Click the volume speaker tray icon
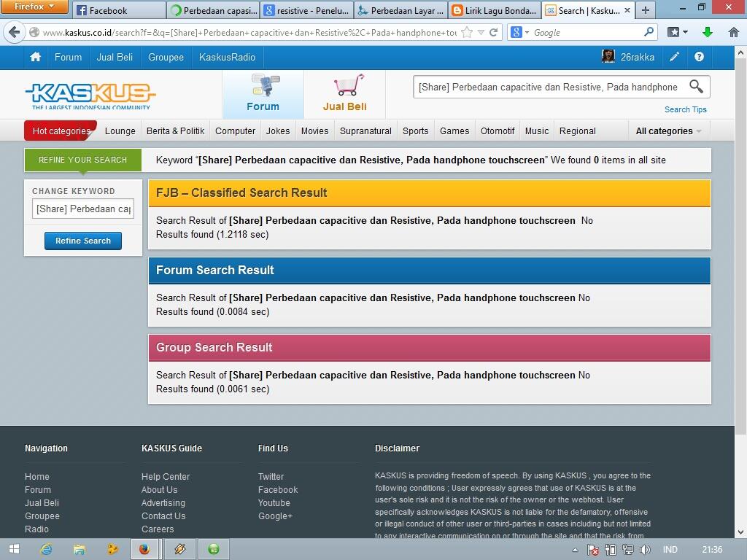Viewport: 747px width, 560px height. tap(645, 550)
